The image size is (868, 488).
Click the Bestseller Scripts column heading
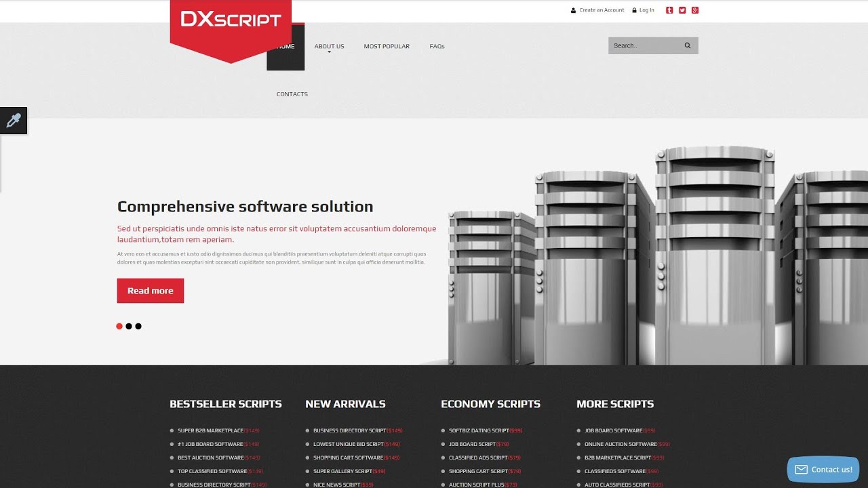[x=226, y=404]
